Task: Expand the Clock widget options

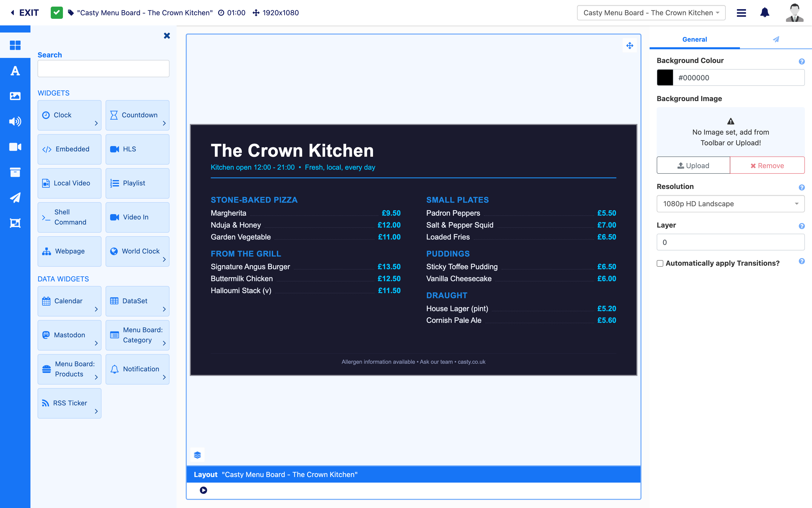Action: (96, 123)
